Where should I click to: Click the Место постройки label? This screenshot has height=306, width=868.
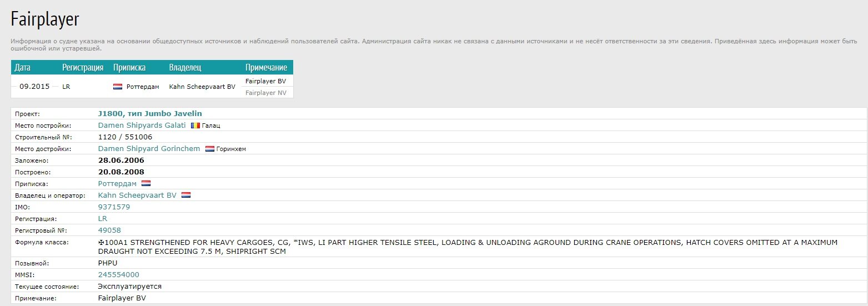click(43, 126)
